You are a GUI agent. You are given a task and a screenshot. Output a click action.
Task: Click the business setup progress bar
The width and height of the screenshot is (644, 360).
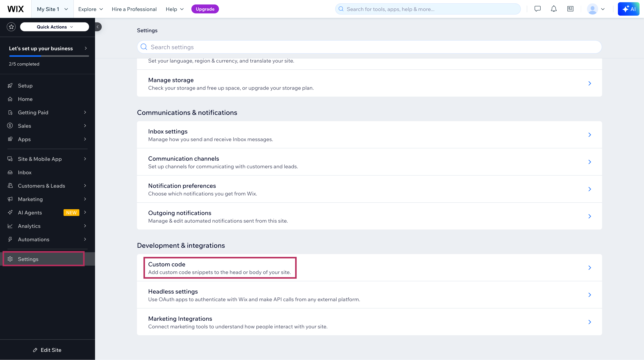point(49,56)
